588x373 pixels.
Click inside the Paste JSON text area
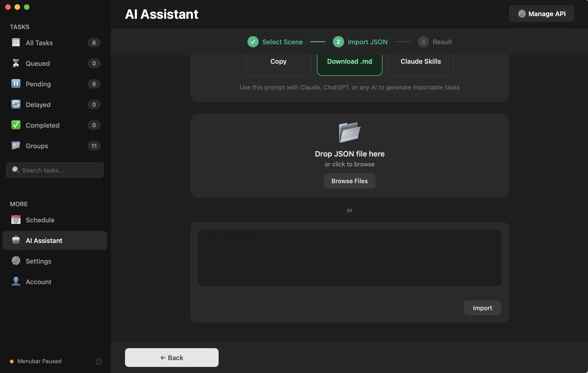tap(349, 258)
